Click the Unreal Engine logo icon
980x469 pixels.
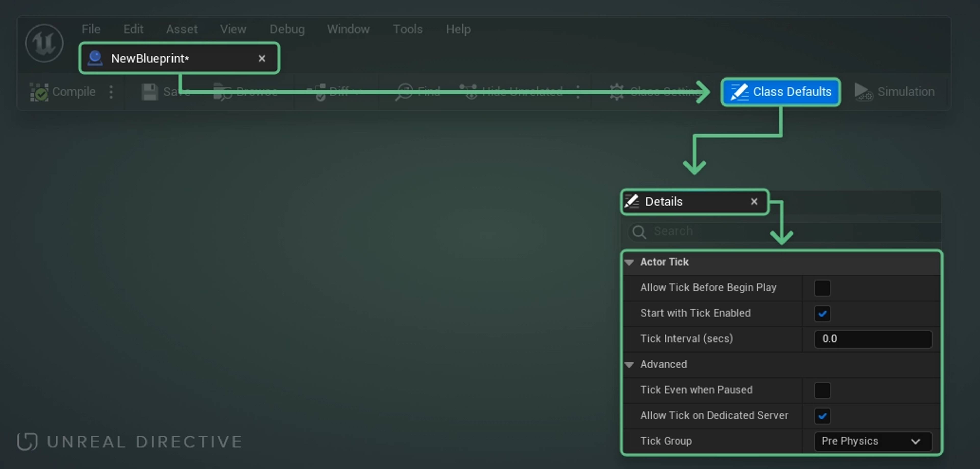tap(44, 43)
